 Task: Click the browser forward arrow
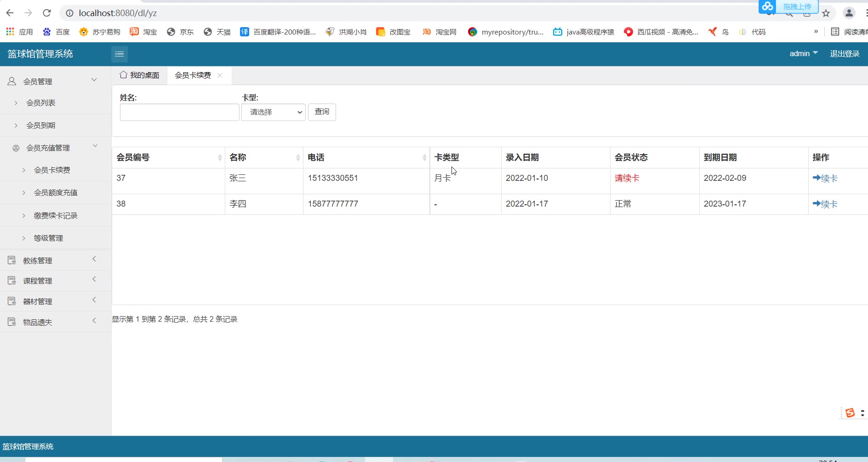click(x=28, y=13)
